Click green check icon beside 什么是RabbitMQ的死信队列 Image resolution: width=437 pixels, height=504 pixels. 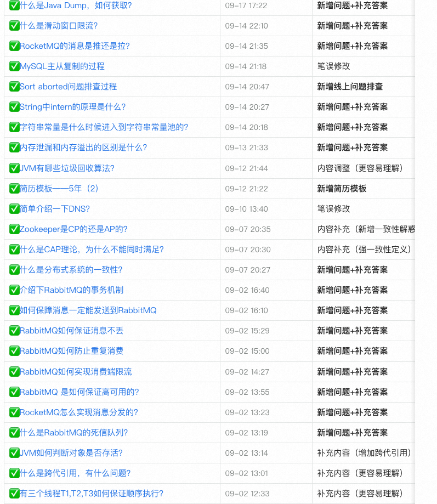coord(14,432)
